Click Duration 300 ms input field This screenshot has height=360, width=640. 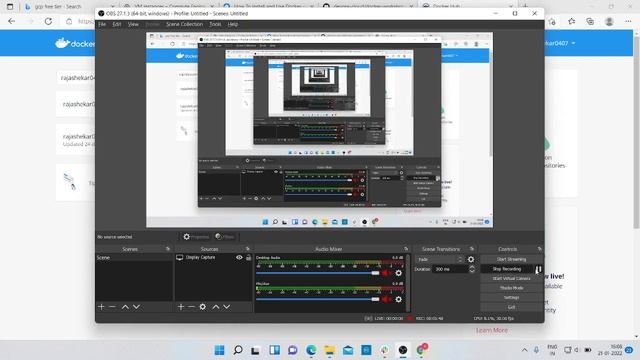450,269
